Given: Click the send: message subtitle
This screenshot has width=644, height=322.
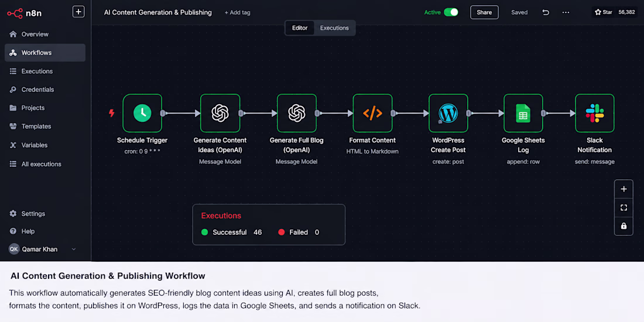Looking at the screenshot, I should [x=595, y=162].
